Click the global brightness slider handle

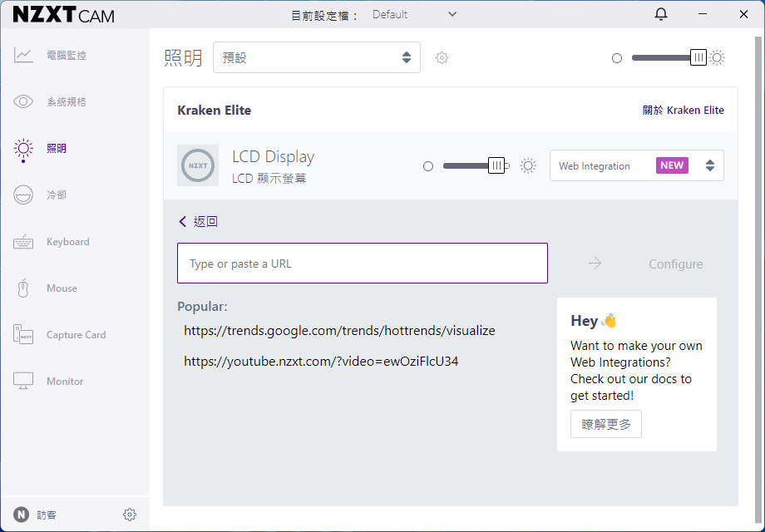[x=698, y=57]
